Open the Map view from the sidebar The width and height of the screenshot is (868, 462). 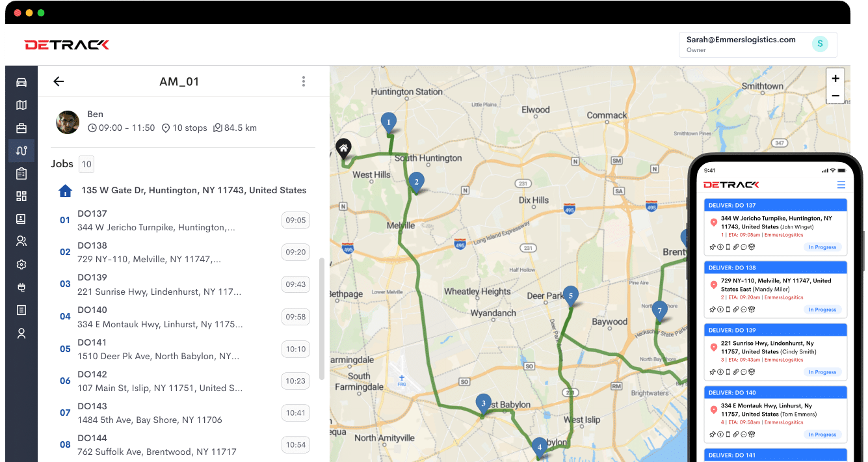(x=22, y=105)
